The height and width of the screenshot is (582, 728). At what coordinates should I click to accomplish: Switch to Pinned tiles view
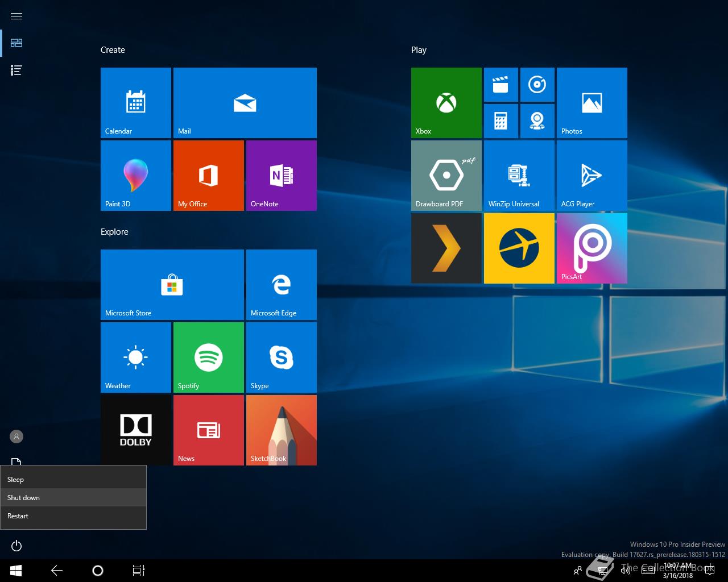16,43
